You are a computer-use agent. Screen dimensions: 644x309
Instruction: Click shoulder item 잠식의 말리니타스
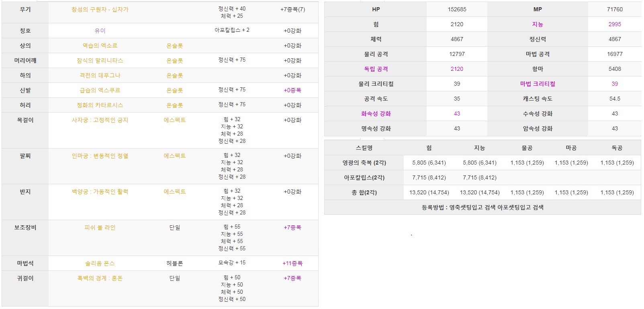(100, 60)
